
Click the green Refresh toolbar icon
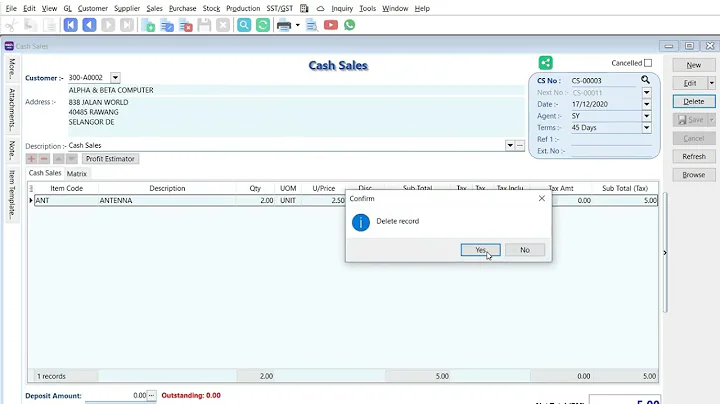[x=263, y=25]
